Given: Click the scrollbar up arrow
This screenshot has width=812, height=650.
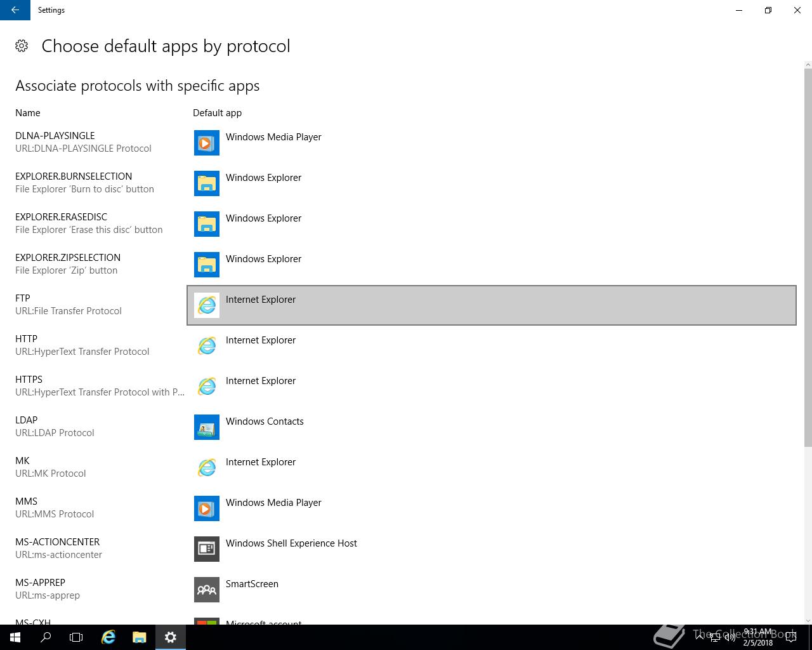Looking at the screenshot, I should click(x=808, y=65).
